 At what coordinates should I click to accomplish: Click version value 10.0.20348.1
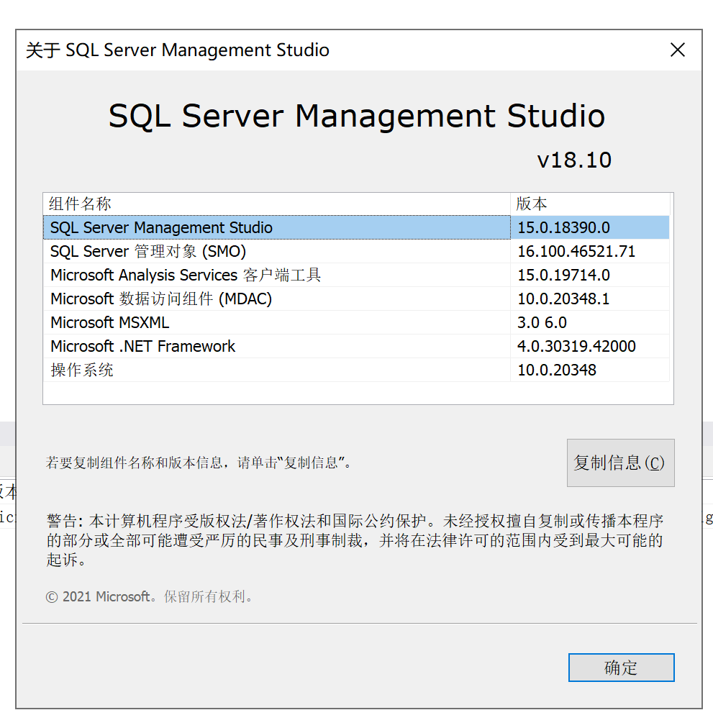[563, 299]
